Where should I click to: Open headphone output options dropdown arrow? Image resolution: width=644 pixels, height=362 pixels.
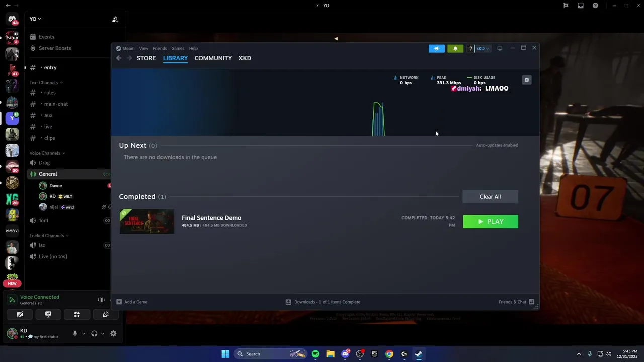[103, 334]
